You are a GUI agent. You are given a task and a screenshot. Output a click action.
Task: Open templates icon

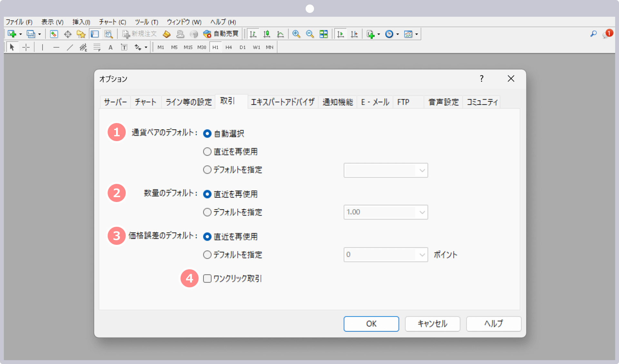[x=408, y=34]
